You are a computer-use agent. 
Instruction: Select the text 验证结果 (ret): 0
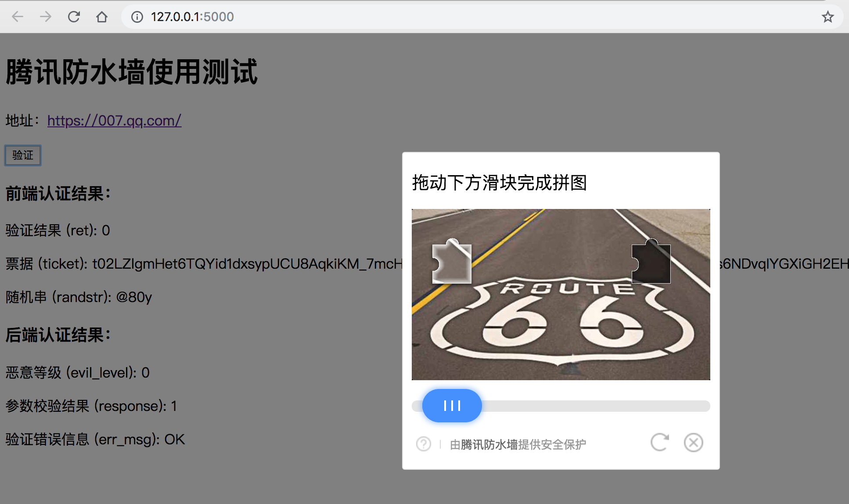coord(58,230)
